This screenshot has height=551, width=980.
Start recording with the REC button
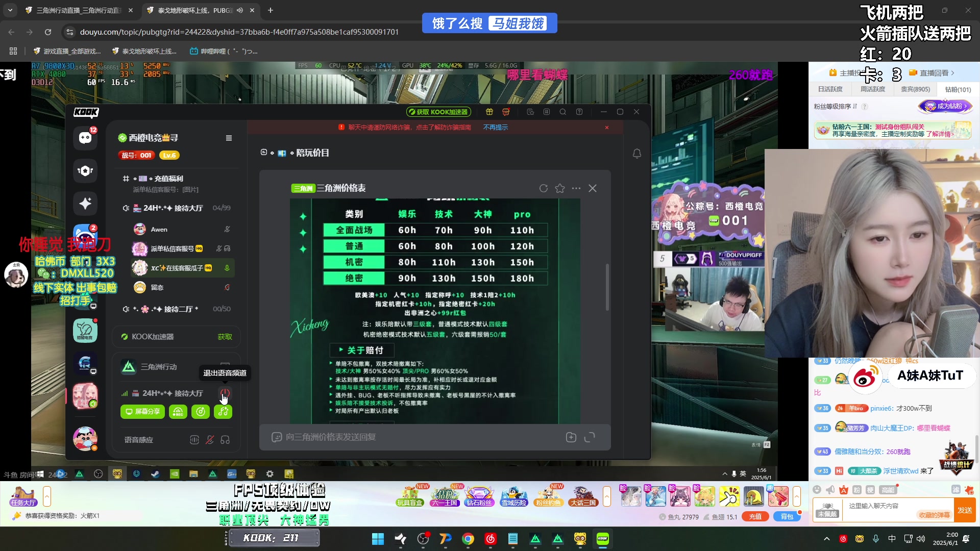coord(178,412)
